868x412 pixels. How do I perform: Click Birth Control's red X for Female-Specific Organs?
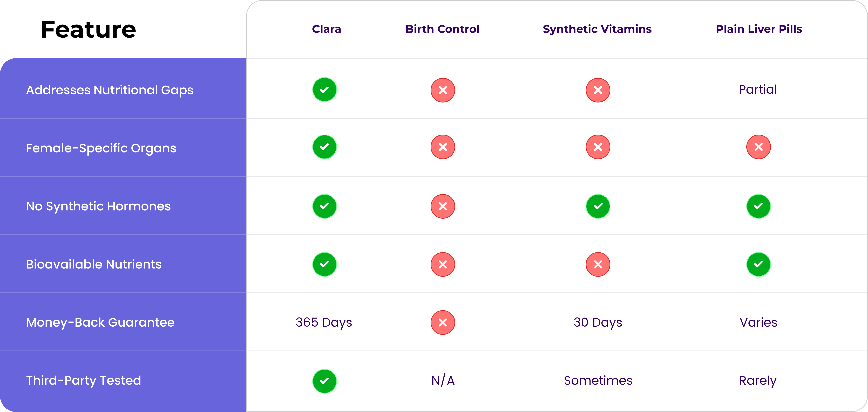coord(443,147)
